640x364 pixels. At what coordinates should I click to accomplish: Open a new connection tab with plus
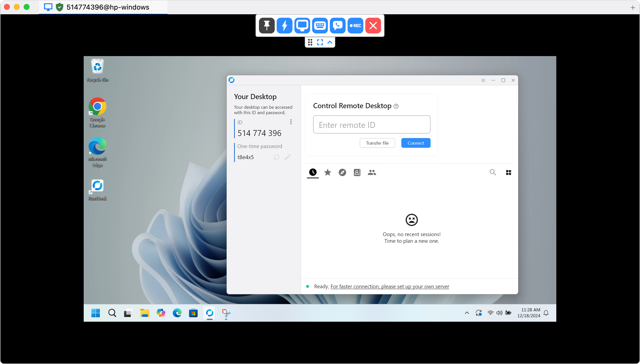(633, 7)
